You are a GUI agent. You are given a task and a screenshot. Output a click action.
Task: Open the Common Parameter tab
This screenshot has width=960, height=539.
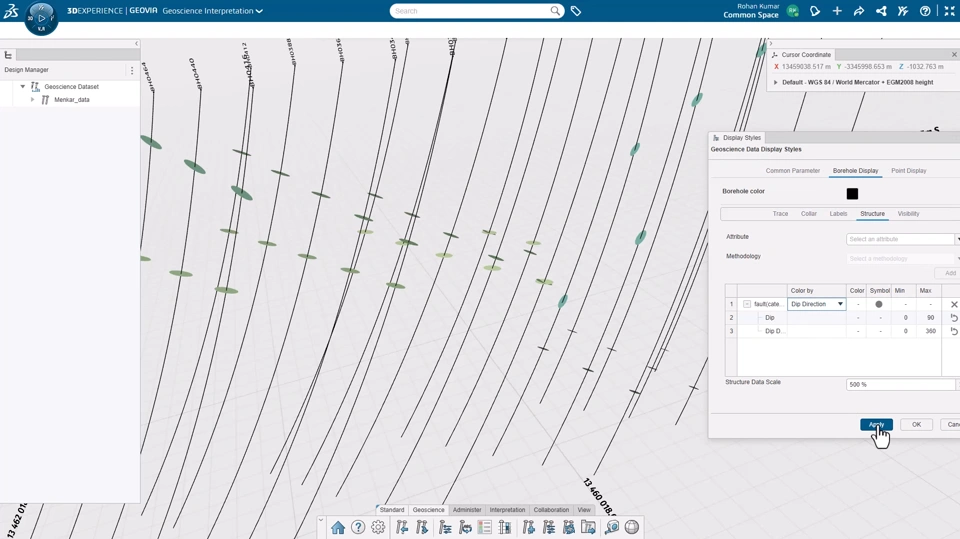(x=792, y=171)
